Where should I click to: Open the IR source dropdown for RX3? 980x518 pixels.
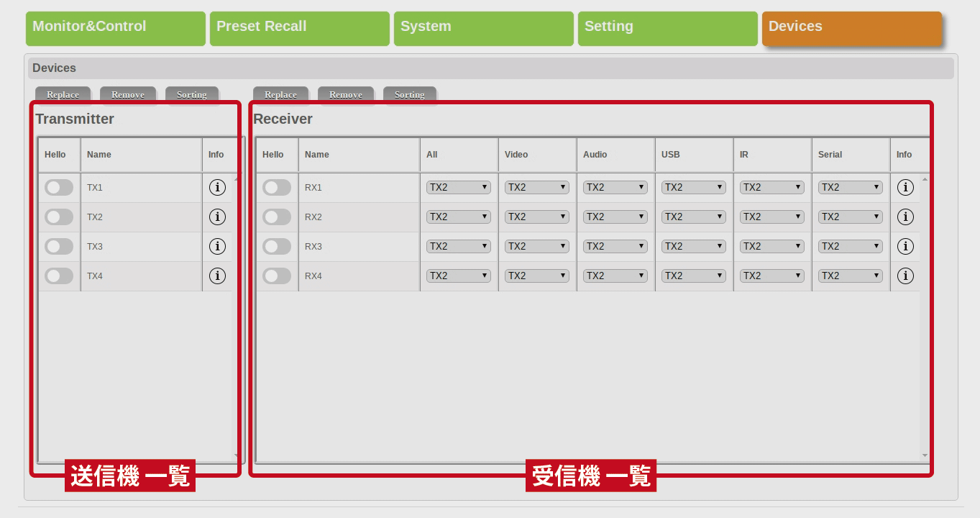772,246
